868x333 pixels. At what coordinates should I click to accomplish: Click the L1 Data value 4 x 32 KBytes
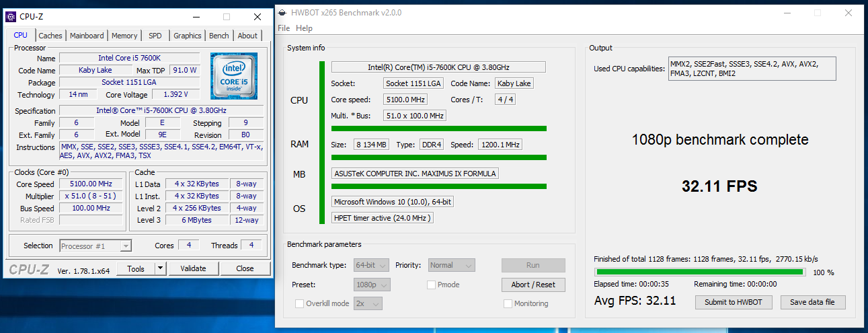(x=197, y=184)
